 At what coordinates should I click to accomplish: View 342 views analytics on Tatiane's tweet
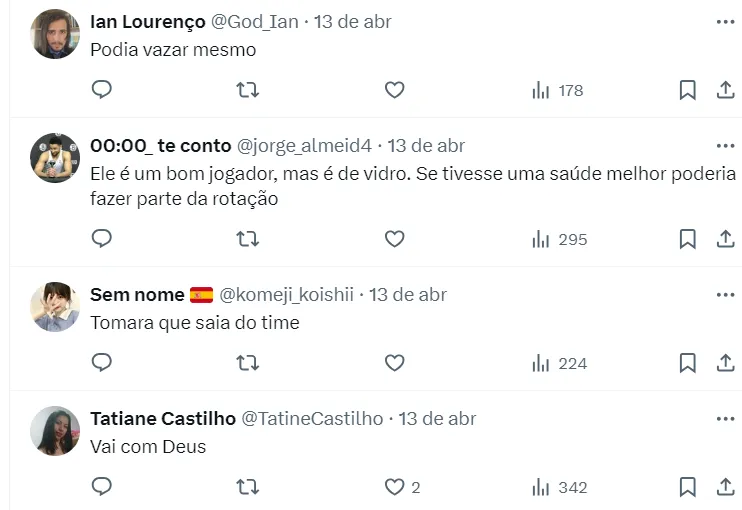pos(560,488)
